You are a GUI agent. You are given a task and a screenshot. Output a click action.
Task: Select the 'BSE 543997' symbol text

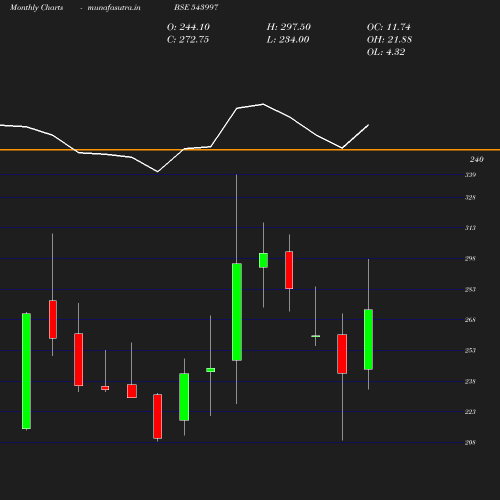pos(196,7)
